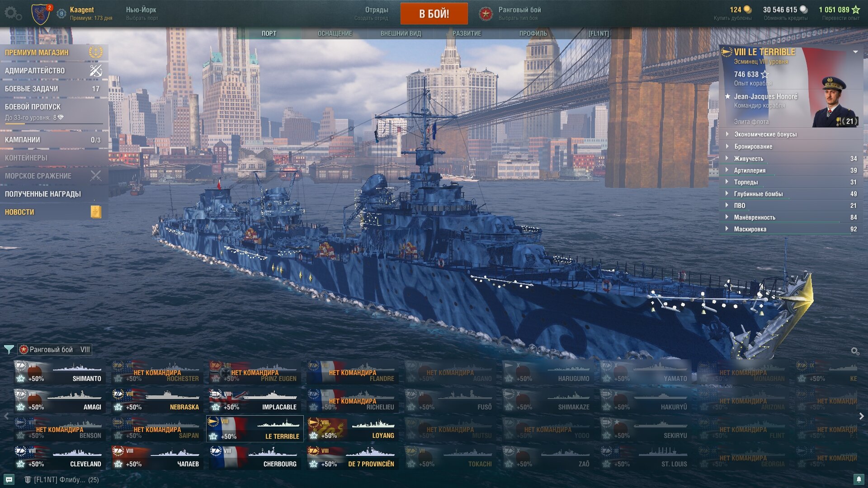Viewport: 868px width, 488px height.
Task: Open the chat bubble icon at bottom left
Action: pyautogui.click(x=9, y=479)
